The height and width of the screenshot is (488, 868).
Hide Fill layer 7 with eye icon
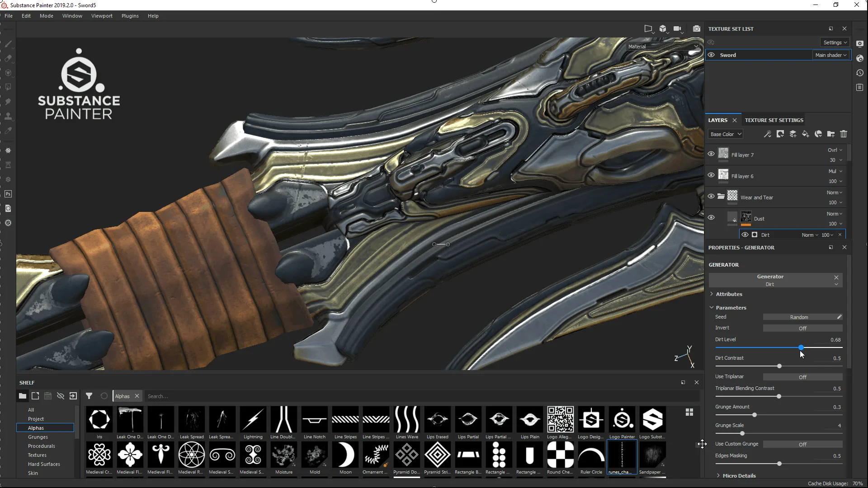point(711,154)
